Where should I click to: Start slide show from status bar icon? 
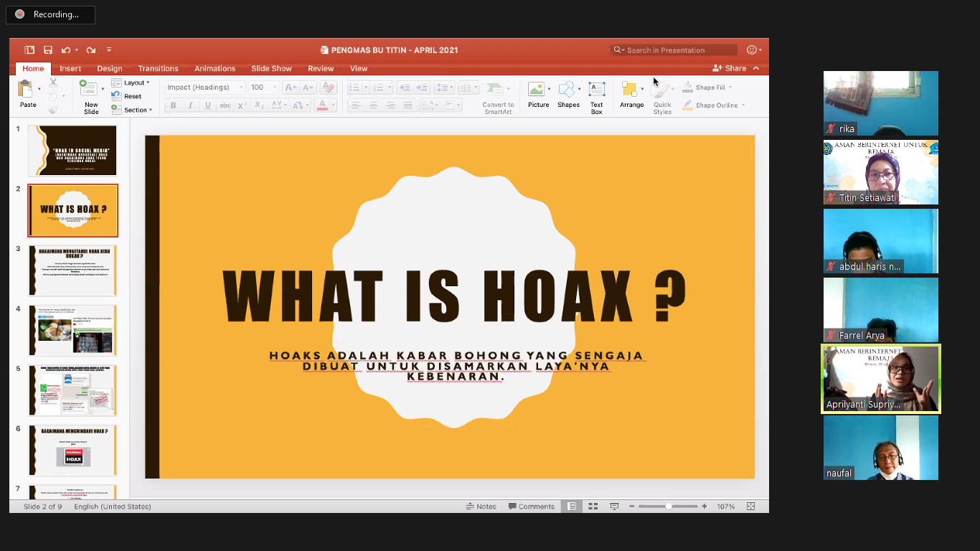[x=614, y=507]
